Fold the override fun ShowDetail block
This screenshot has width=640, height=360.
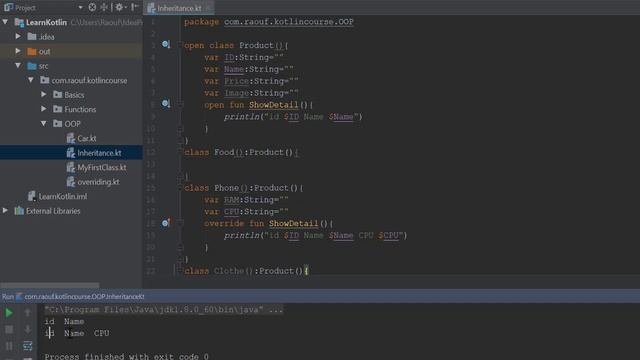coord(180,223)
